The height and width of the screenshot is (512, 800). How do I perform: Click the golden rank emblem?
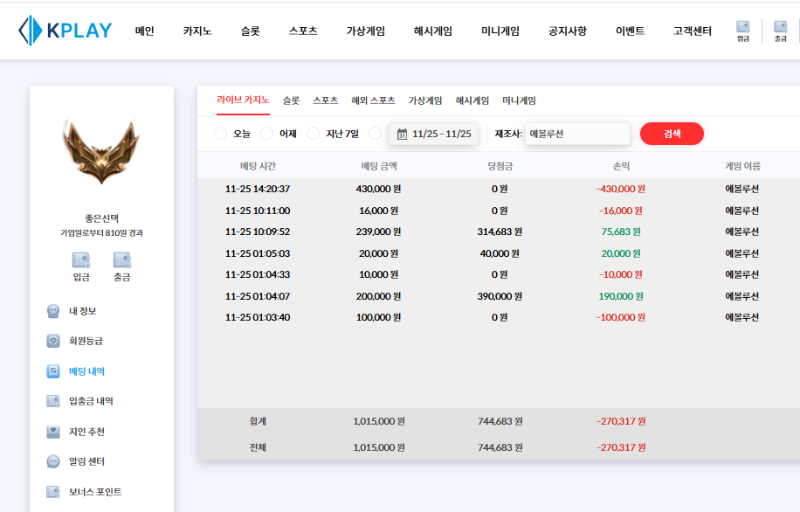pos(101,151)
